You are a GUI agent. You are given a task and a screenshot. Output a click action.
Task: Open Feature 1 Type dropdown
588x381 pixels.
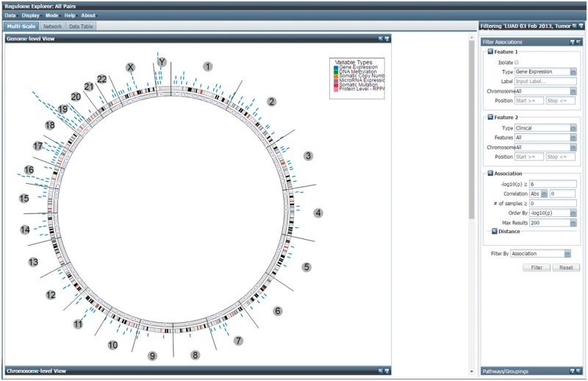[573, 72]
